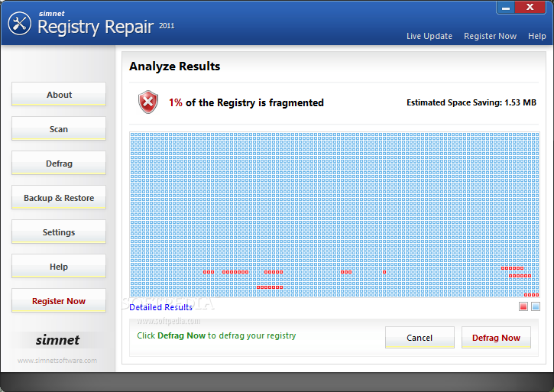
Task: Click the red Register Now sidebar button
Action: point(59,300)
